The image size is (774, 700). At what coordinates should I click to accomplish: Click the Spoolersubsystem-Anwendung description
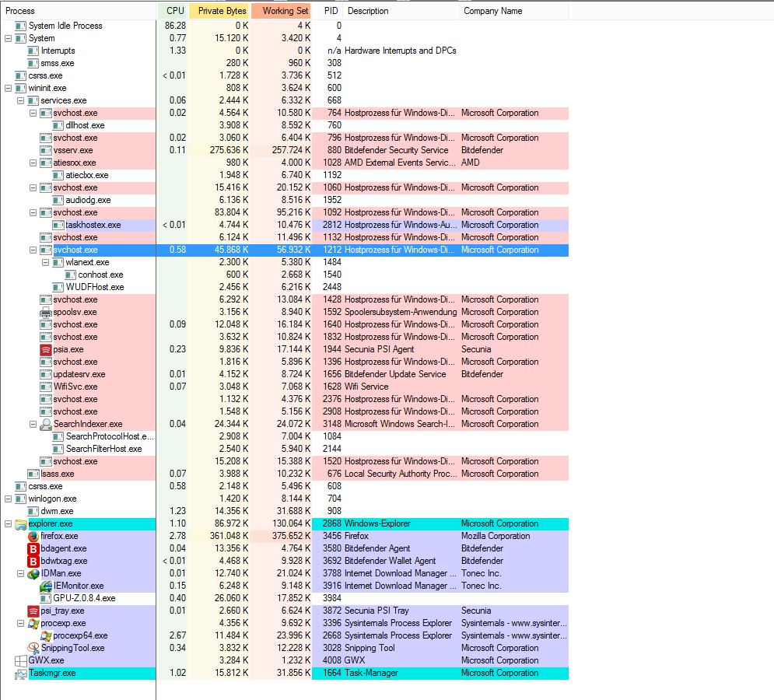[x=401, y=312]
